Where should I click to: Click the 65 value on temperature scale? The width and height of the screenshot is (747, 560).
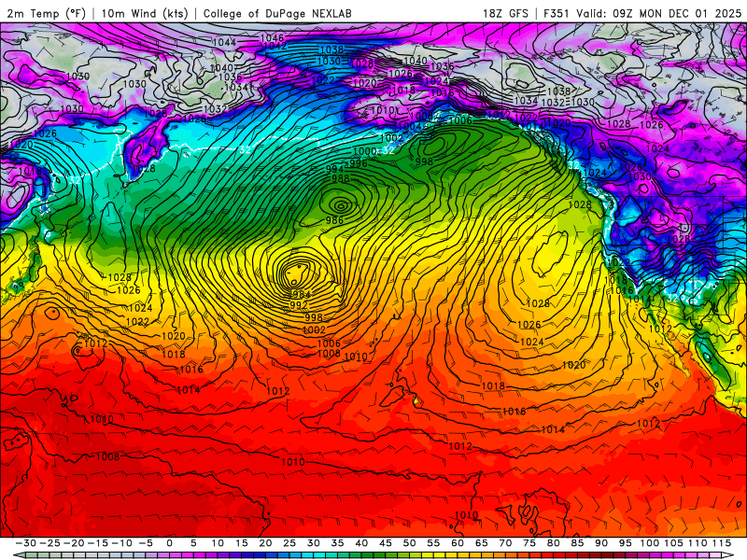coord(481,543)
